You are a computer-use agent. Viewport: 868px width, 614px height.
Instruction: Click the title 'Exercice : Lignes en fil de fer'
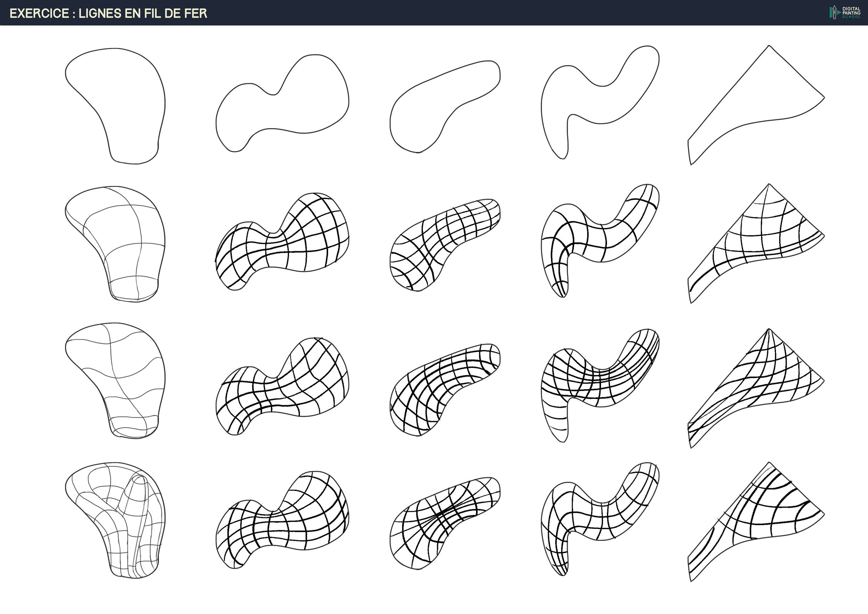[x=108, y=13]
